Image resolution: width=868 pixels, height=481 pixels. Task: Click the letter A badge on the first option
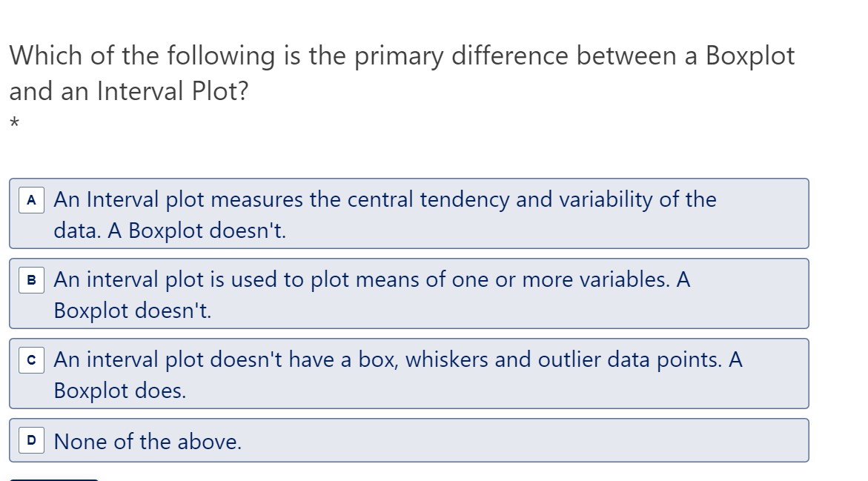point(32,200)
